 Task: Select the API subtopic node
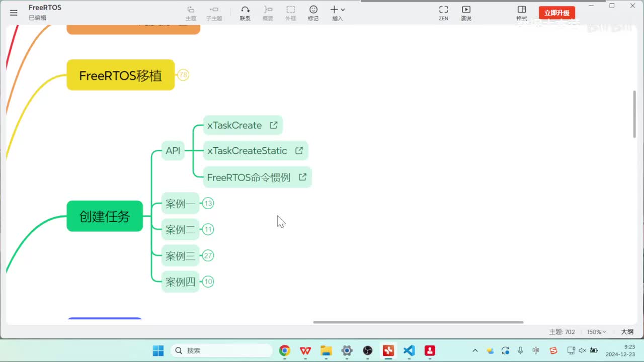[x=173, y=151]
